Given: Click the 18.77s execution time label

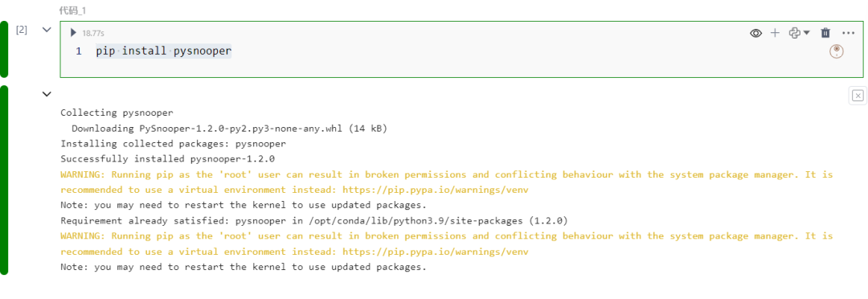Looking at the screenshot, I should [93, 33].
